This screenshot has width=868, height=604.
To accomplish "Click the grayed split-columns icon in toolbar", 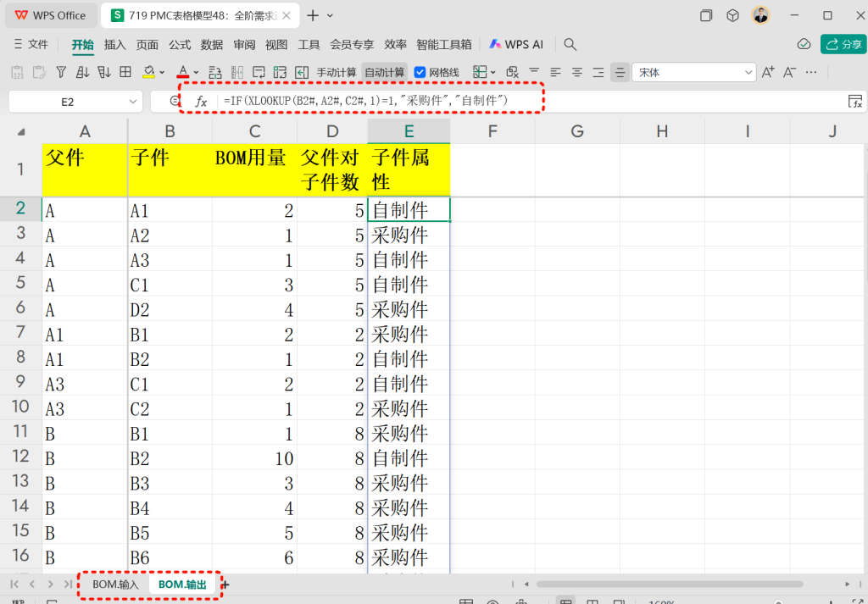I will [237, 72].
